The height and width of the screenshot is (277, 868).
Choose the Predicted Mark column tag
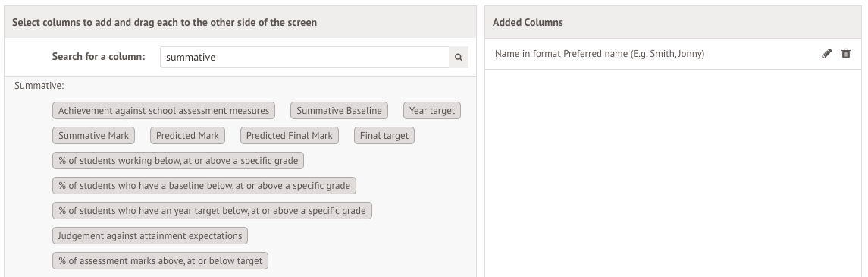point(188,136)
